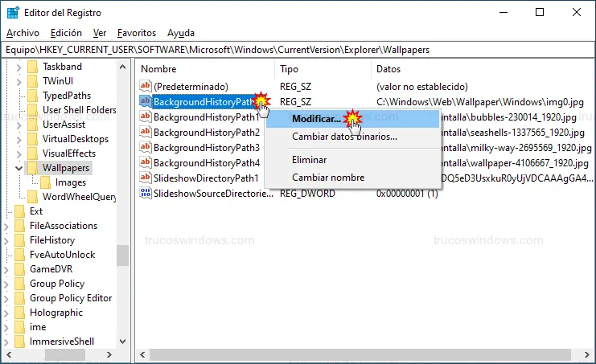Select Cambiar nombre in context menu
This screenshot has width=596, height=364.
(x=327, y=178)
